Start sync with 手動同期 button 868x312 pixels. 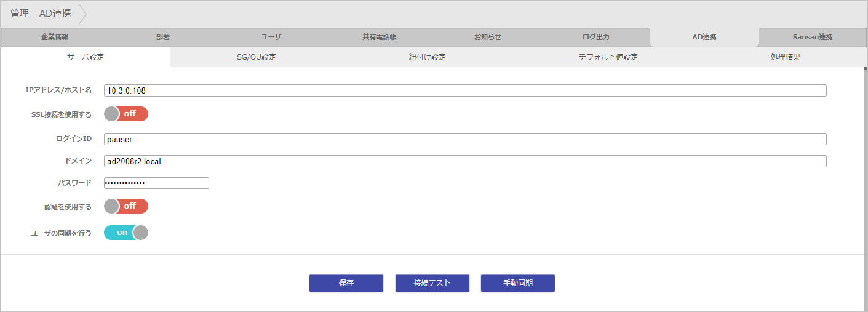coord(518,283)
